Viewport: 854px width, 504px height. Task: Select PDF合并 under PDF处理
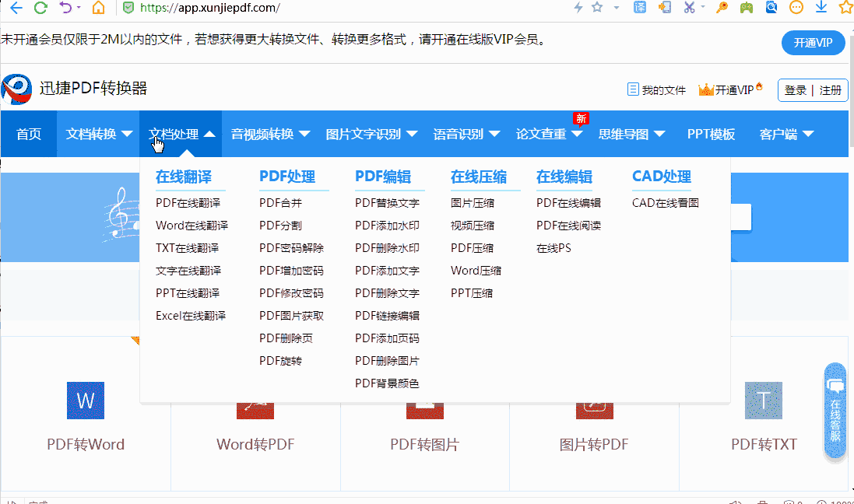click(280, 203)
